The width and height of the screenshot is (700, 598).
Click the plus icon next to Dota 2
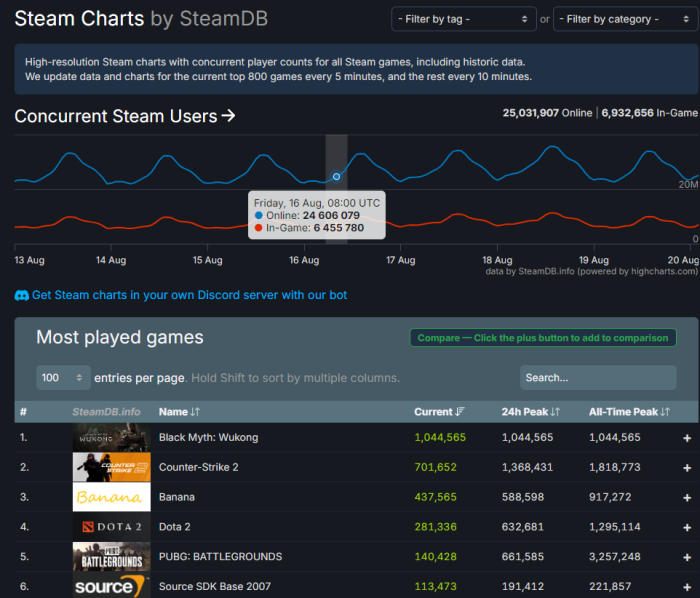click(687, 528)
